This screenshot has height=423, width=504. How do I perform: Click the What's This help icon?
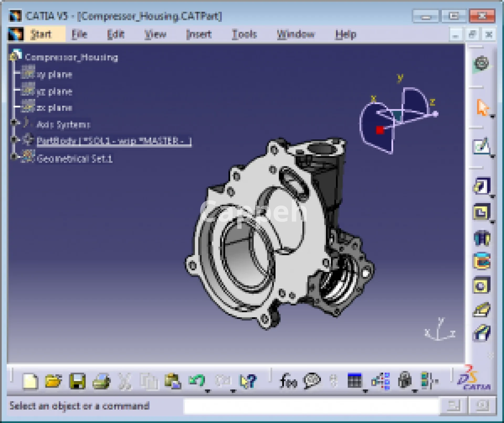(x=248, y=381)
